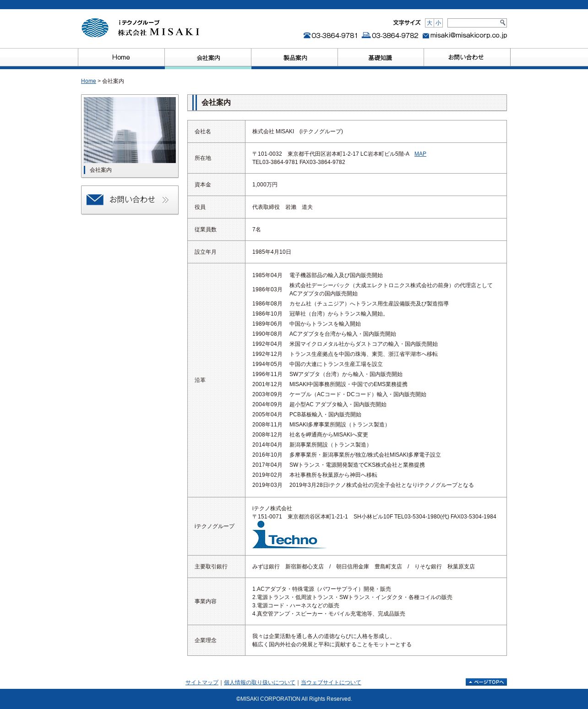This screenshot has width=588, height=709.
Task: Click the copyright text in footer
Action: pyautogui.click(x=294, y=699)
